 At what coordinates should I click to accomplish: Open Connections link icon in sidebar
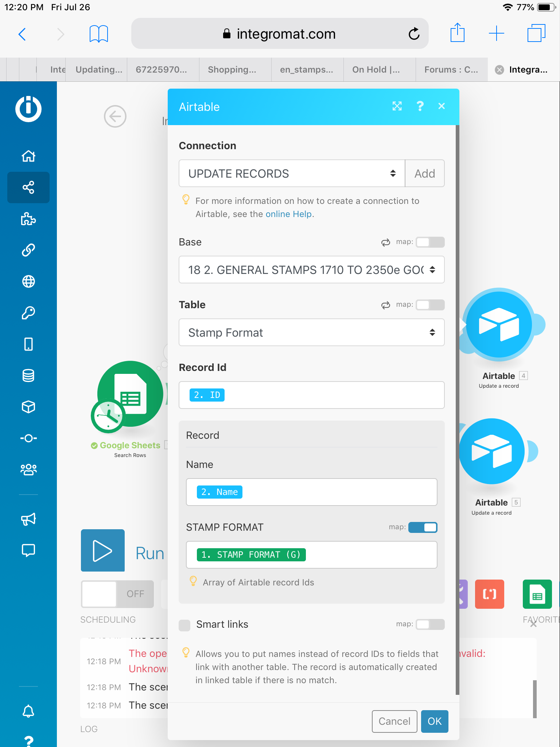click(x=28, y=250)
